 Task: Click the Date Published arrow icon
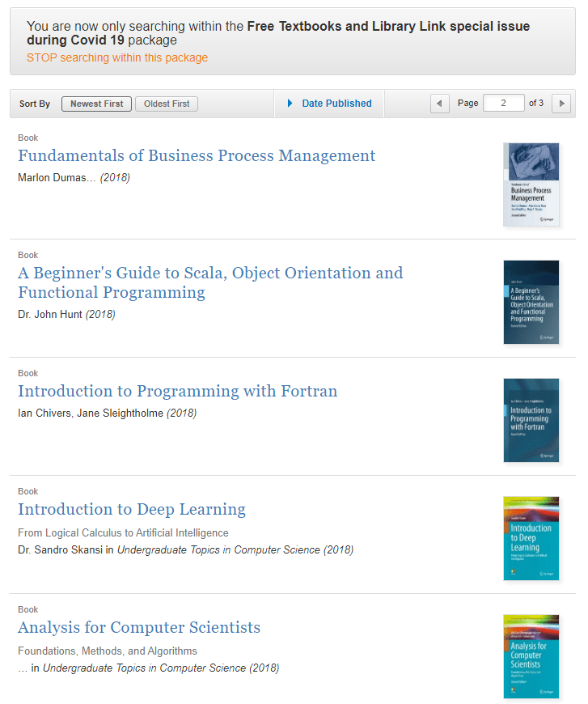(x=290, y=104)
